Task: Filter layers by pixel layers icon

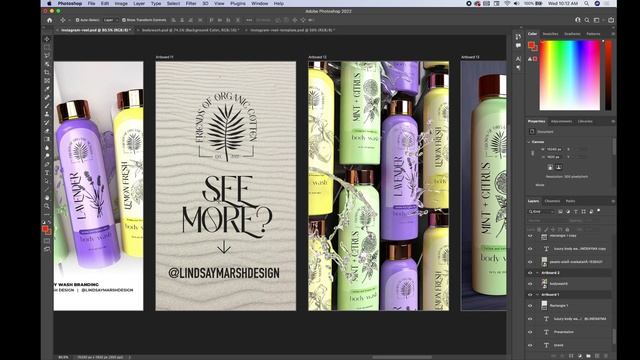Action: click(x=560, y=212)
